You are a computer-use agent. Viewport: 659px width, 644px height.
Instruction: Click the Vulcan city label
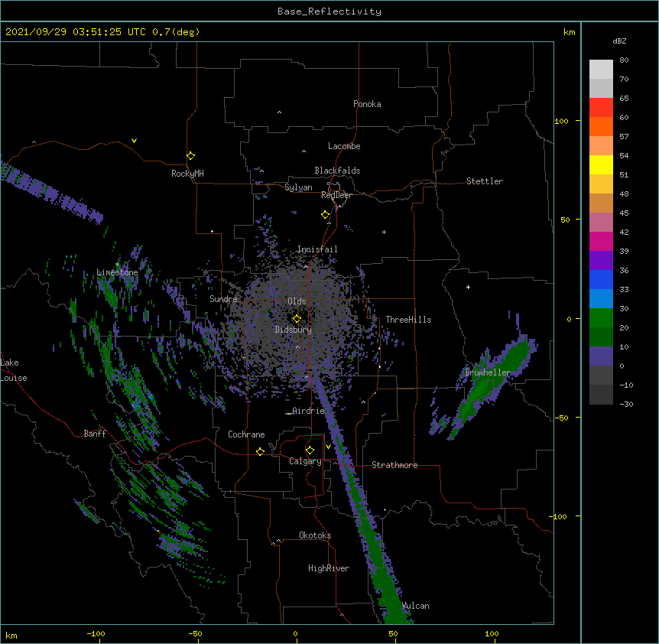415,606
